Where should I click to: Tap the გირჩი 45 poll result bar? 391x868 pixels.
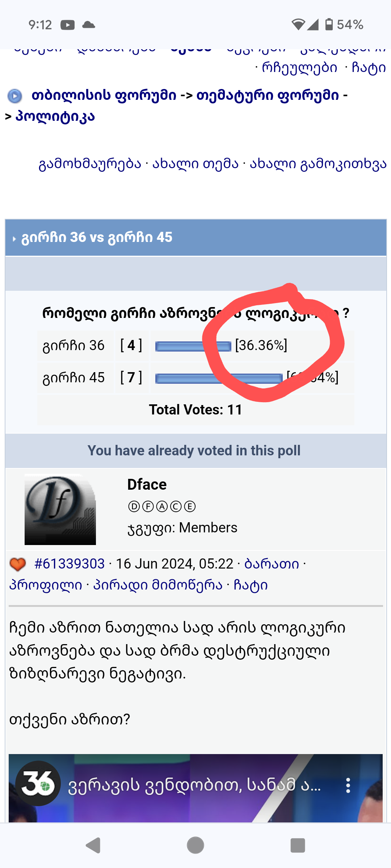coord(219,378)
